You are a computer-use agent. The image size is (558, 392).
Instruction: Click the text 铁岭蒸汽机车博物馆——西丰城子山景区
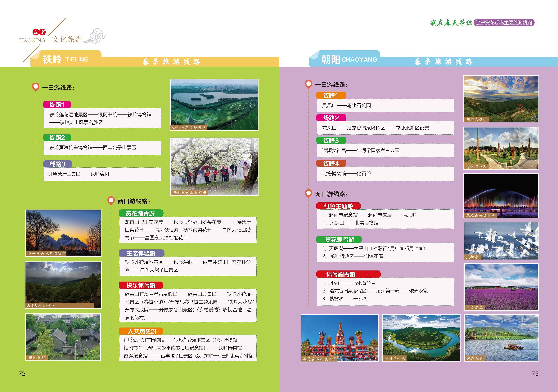point(93,147)
